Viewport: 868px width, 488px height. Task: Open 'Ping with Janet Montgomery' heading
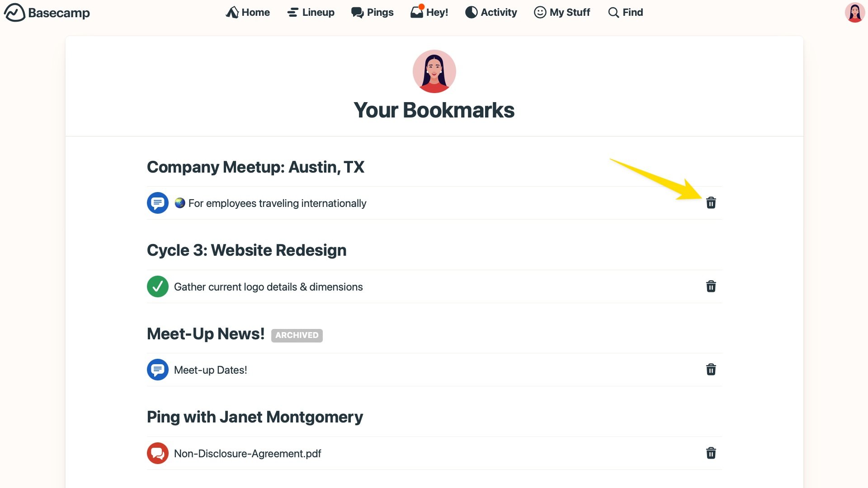point(255,417)
